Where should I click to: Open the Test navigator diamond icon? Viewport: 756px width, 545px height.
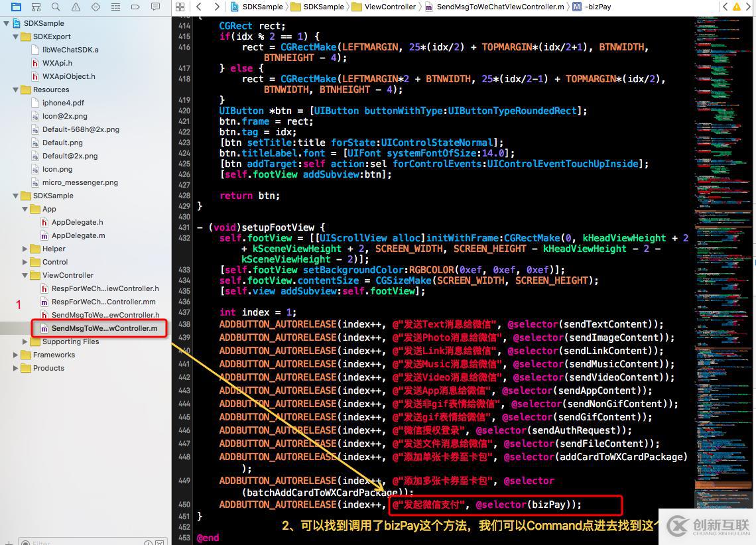coord(95,7)
